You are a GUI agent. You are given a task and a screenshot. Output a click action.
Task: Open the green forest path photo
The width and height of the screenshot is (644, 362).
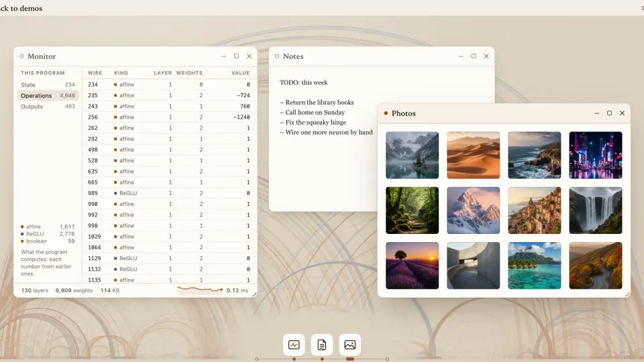(412, 210)
